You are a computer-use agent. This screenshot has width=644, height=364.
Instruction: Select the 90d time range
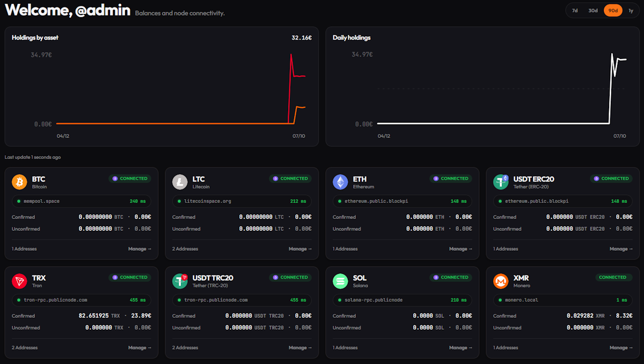[x=613, y=10]
